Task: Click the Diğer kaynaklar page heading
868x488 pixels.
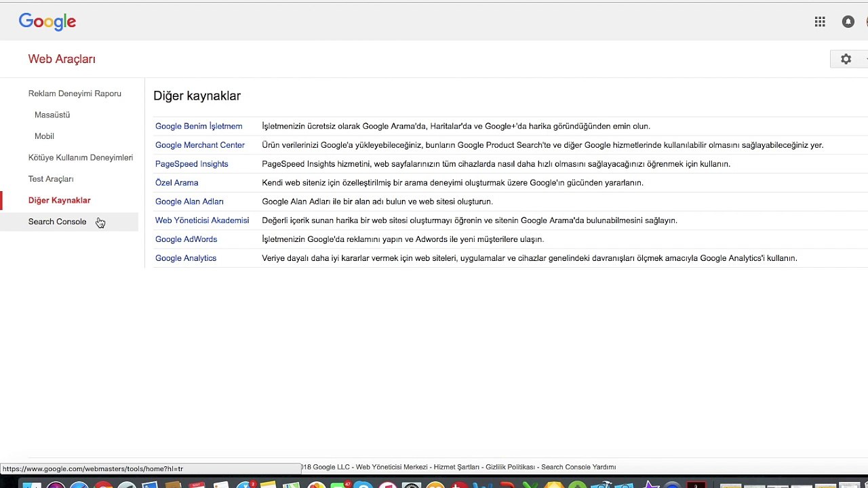Action: point(197,96)
